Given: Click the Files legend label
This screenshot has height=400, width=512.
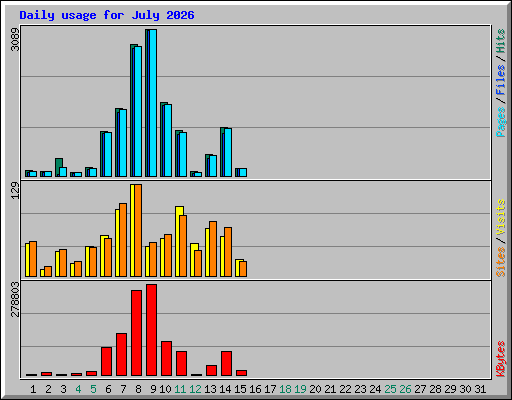Looking at the screenshot, I should pyautogui.click(x=501, y=79).
